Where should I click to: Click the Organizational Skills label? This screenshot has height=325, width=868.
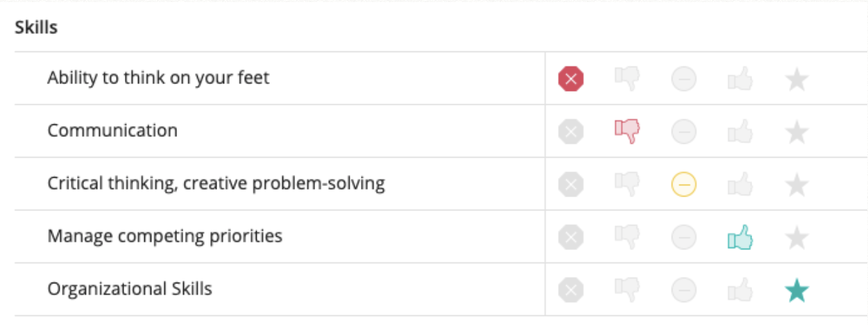click(x=130, y=289)
